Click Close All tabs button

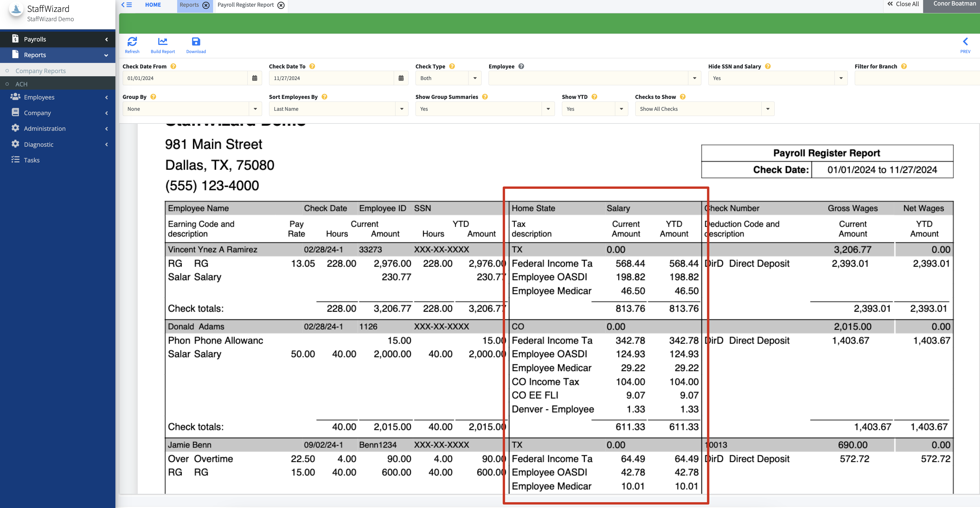903,4
